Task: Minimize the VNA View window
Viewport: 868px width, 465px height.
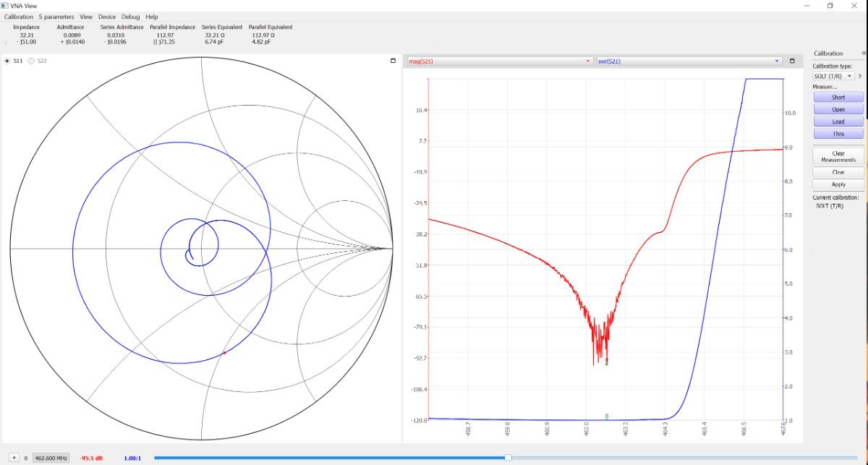Action: tap(807, 6)
